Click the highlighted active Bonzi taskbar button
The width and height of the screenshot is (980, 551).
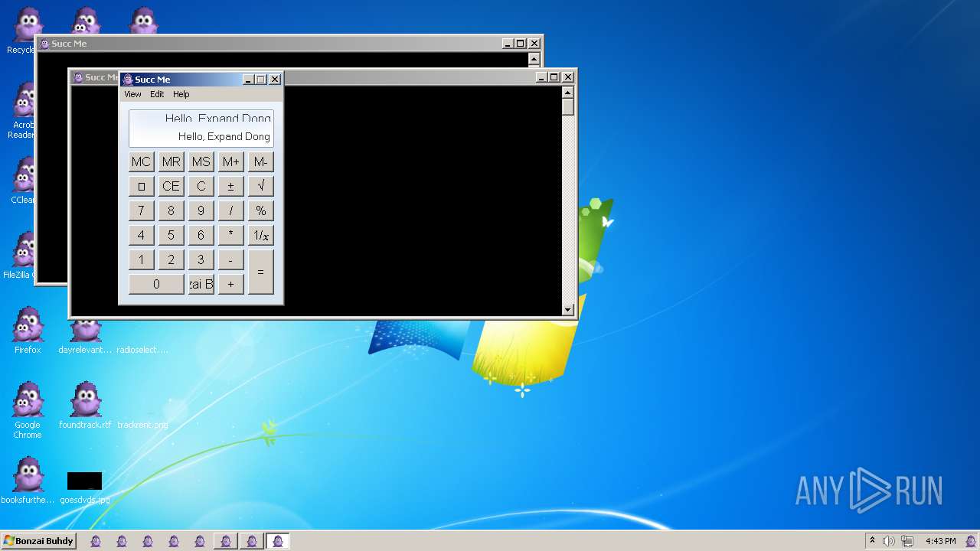pos(277,541)
